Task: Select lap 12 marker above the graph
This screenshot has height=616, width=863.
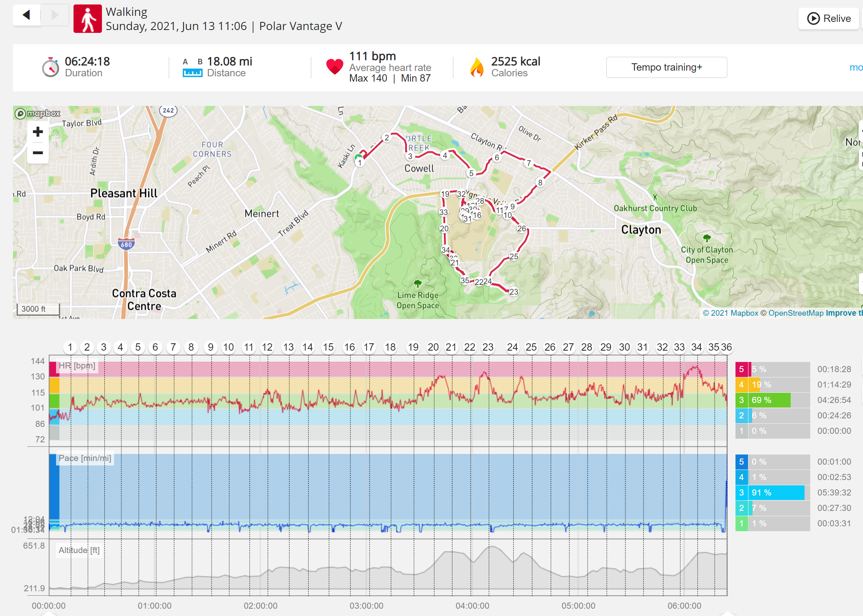Action: 267,347
